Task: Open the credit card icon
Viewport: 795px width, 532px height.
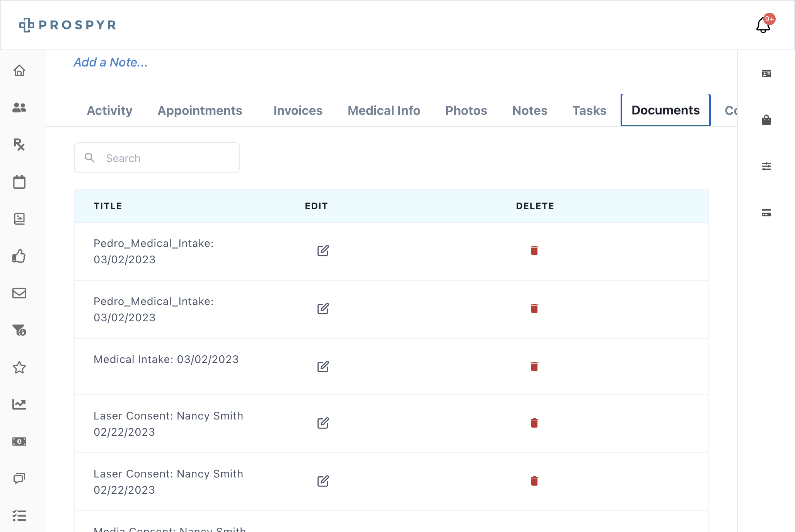Action: [766, 213]
